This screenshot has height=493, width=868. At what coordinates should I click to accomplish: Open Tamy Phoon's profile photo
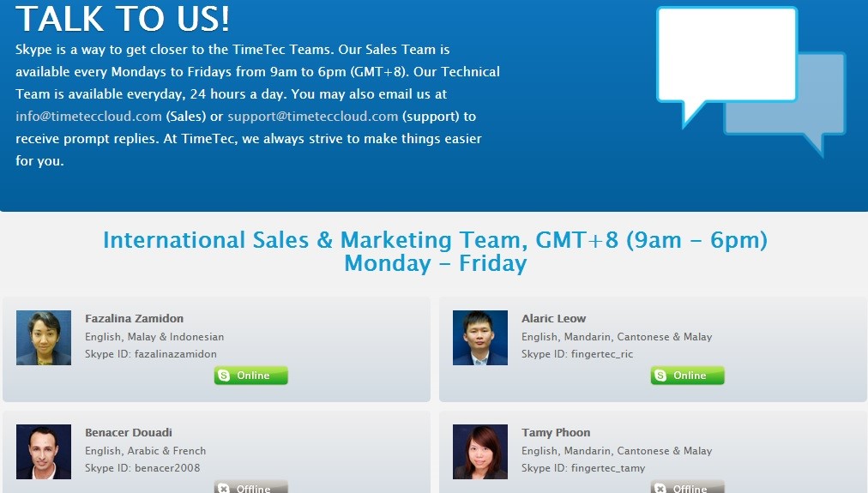tap(480, 452)
